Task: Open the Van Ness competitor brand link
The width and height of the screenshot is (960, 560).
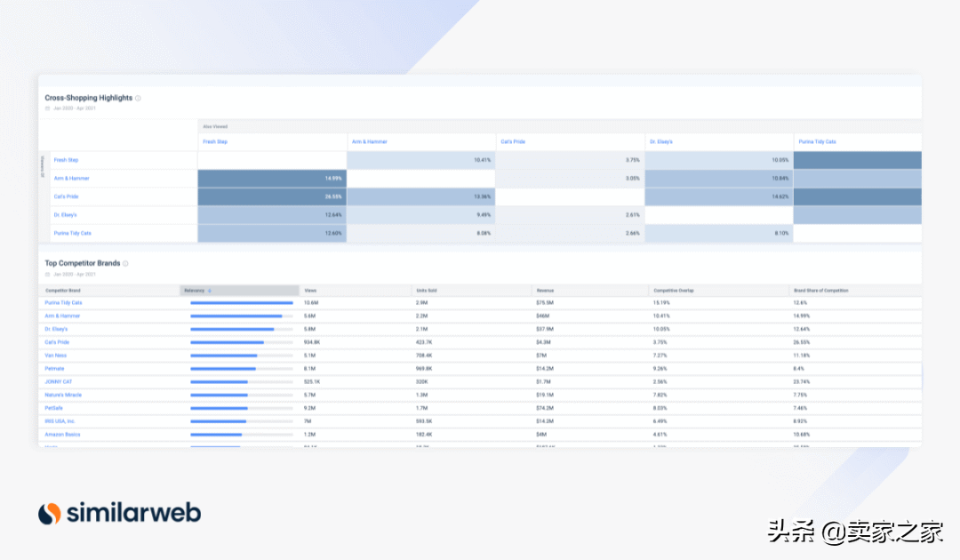Action: pyautogui.click(x=56, y=356)
